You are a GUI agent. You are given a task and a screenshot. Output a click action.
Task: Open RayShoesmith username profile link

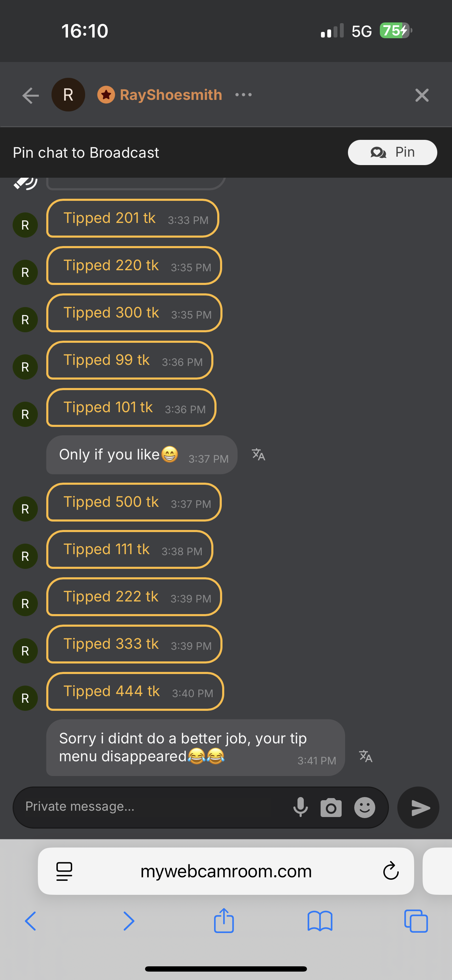[171, 95]
